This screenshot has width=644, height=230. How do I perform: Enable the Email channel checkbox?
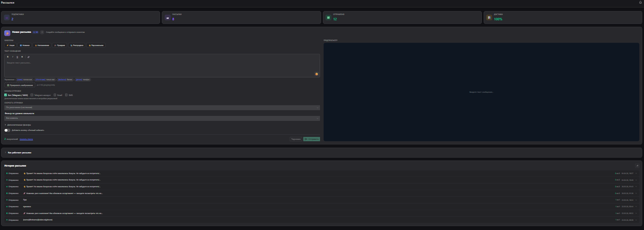click(55, 95)
